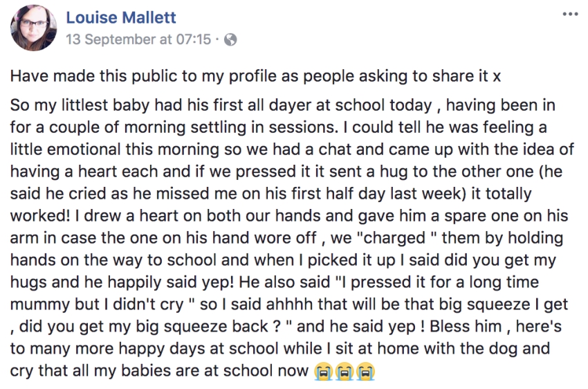588x389 pixels.
Task: Click the line starting 'Have made this public'
Action: [255, 76]
